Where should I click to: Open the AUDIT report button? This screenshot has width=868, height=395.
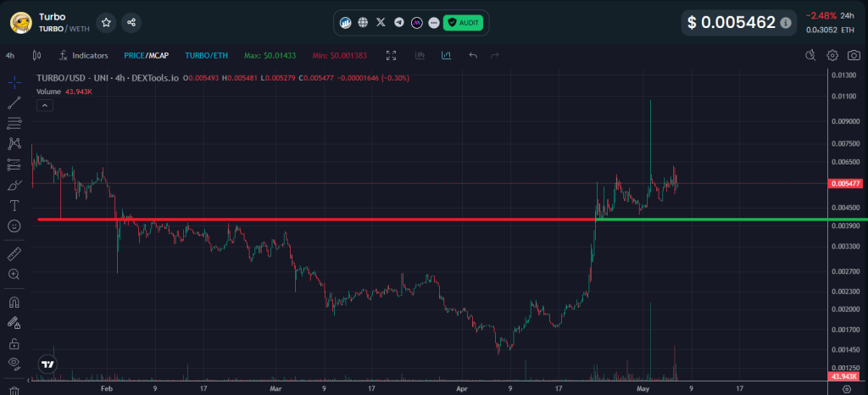(x=464, y=23)
